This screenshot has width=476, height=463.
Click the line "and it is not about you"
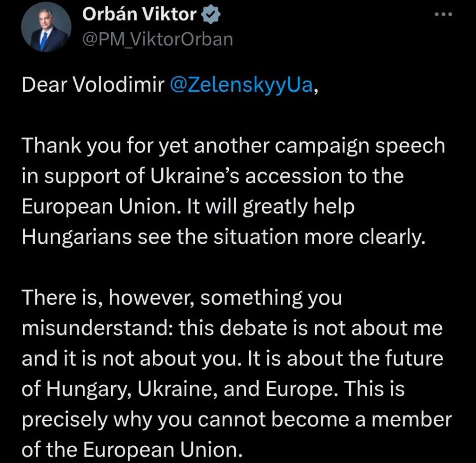point(232,359)
